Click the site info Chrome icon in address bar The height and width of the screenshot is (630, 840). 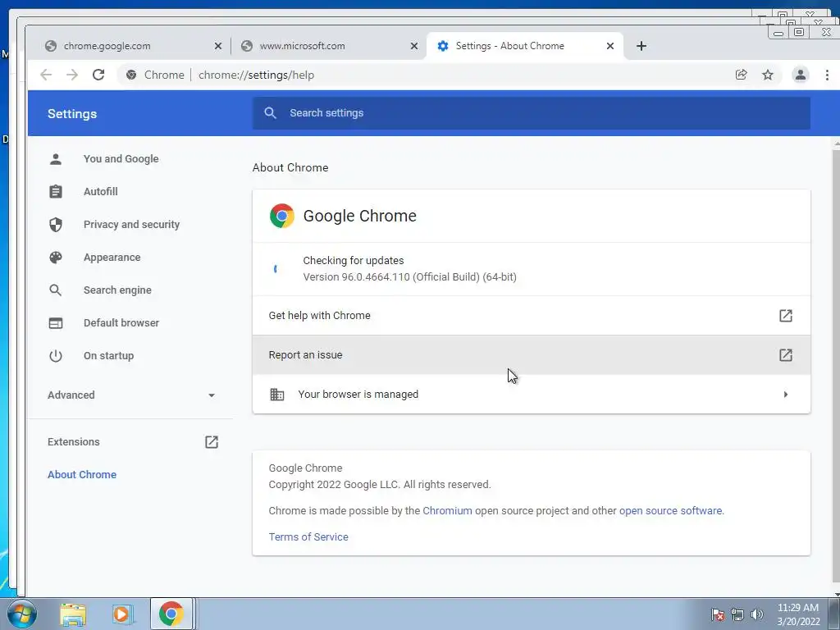[131, 75]
